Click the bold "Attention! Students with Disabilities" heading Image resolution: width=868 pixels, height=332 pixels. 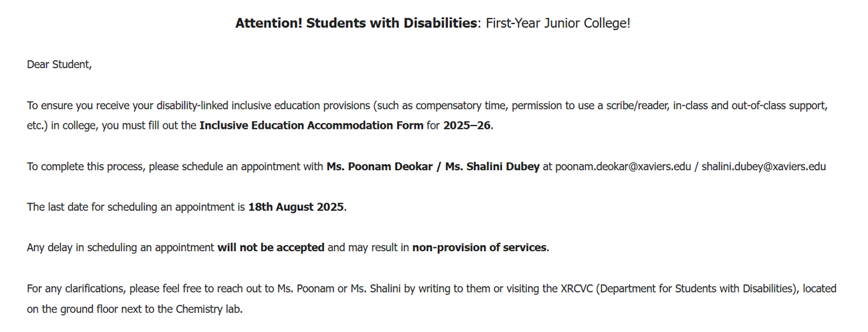356,24
